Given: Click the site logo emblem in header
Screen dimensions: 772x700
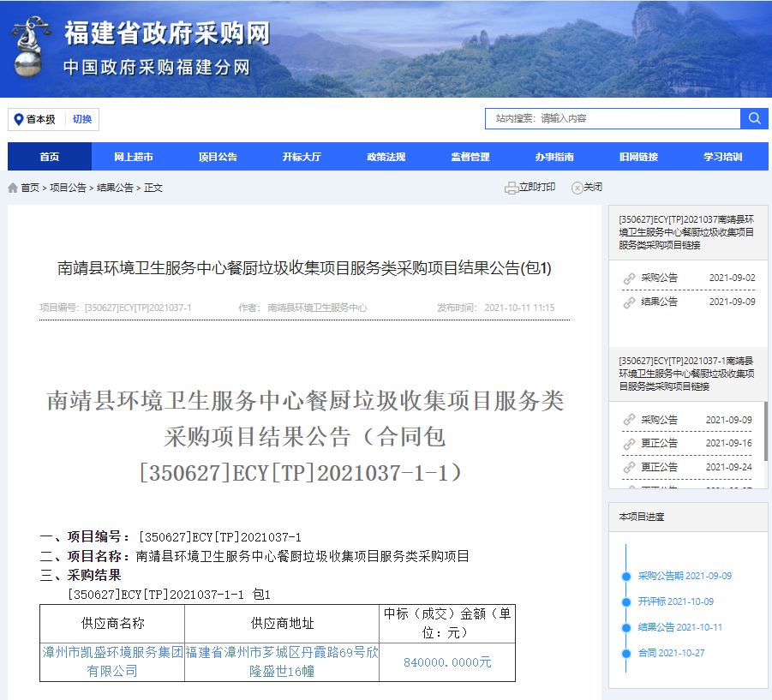Looking at the screenshot, I should point(31,47).
